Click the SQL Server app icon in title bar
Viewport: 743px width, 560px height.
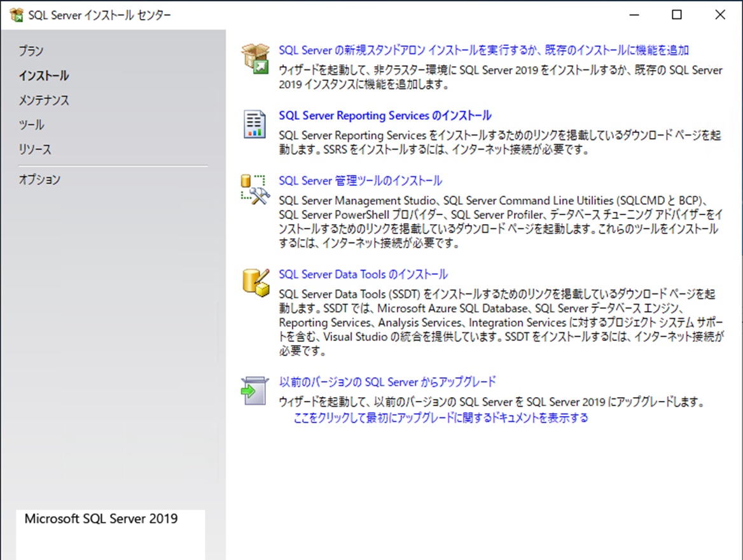[x=17, y=15]
